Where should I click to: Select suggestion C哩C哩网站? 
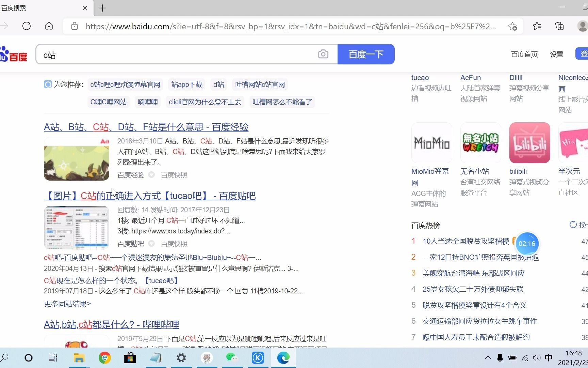109,102
